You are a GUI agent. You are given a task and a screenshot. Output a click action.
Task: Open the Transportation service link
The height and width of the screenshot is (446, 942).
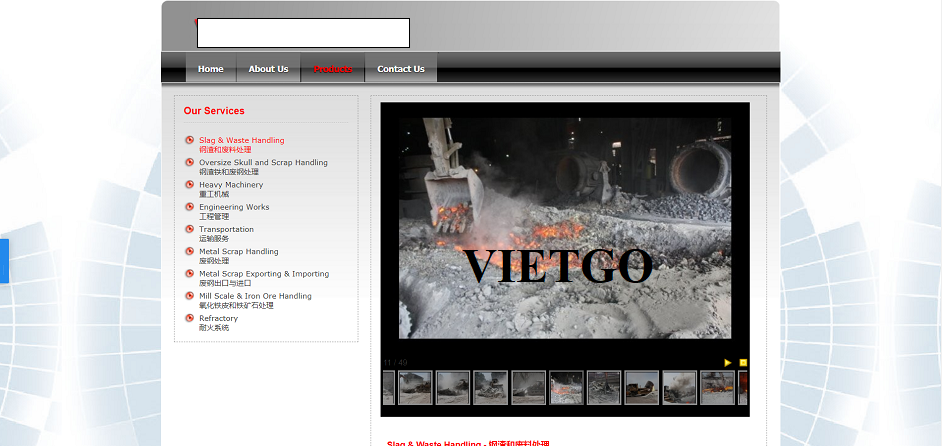pos(226,234)
